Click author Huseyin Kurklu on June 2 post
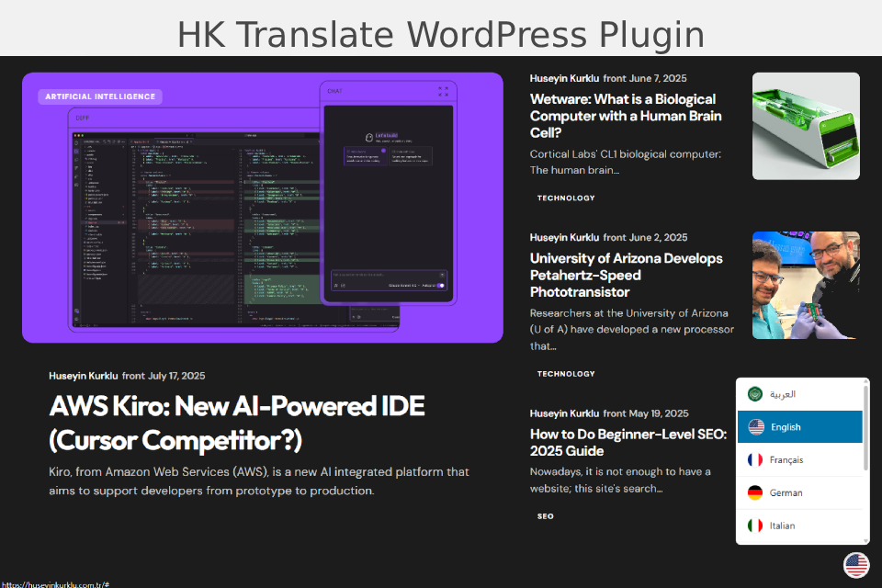Viewport: 882px width, 588px height. pos(564,237)
